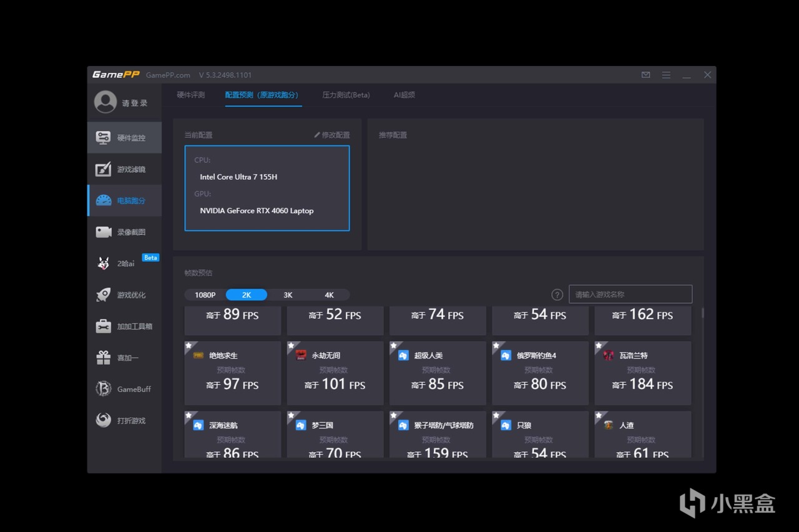Click the 瓦洛兰特 game icon
Viewport: 799px width, 532px height.
coord(609,355)
